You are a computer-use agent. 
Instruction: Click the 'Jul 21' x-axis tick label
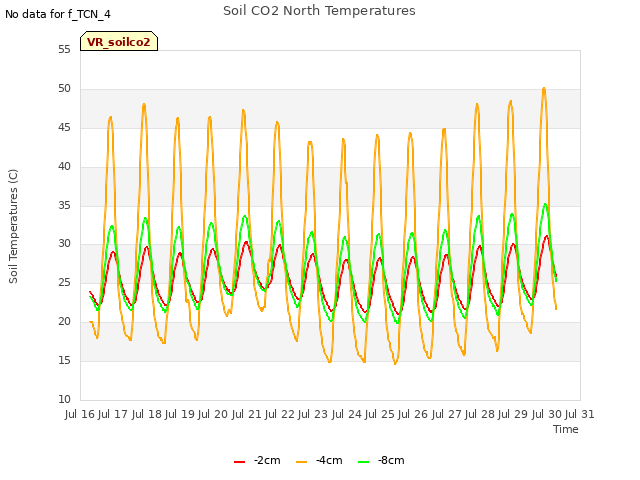247,414
